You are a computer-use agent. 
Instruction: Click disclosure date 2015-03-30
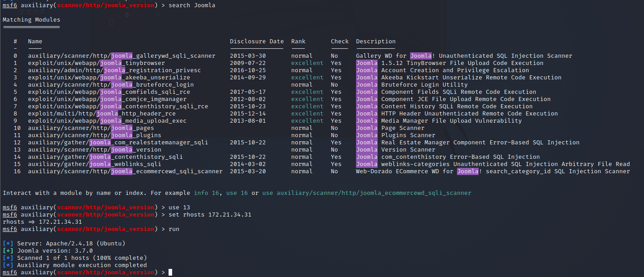pyautogui.click(x=248, y=56)
